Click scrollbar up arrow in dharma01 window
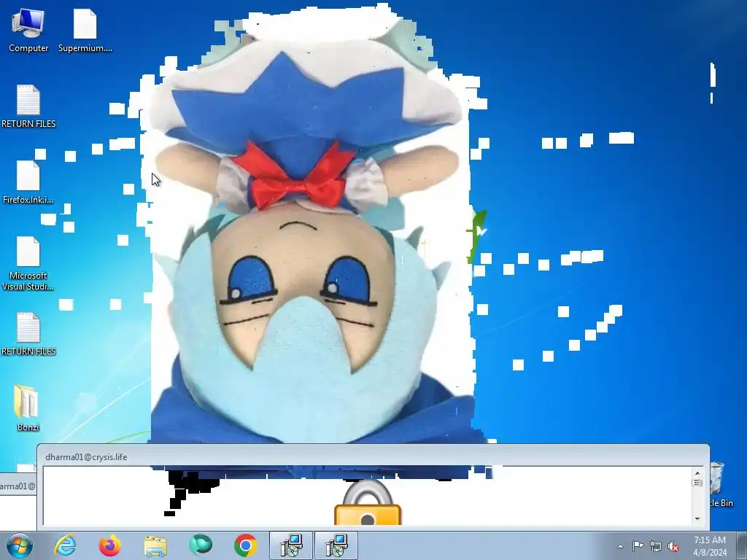This screenshot has width=747, height=560. (x=697, y=472)
